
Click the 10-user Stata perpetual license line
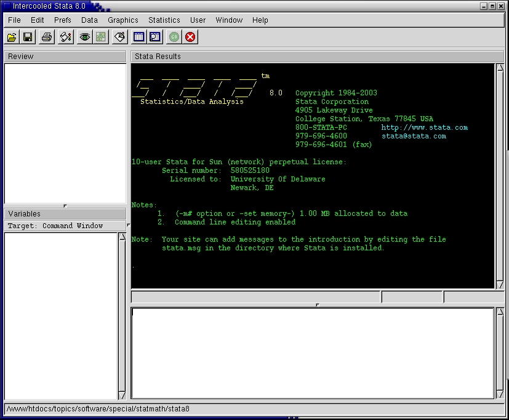point(239,162)
